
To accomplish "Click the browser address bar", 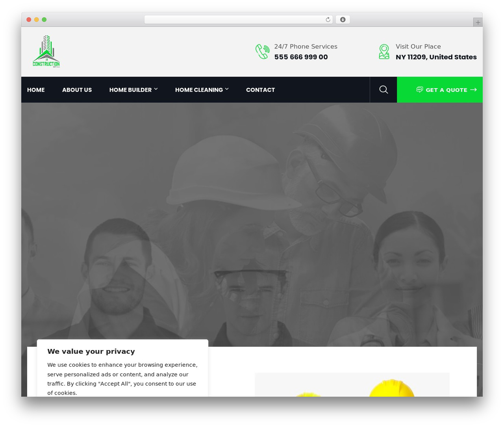I will click(238, 20).
